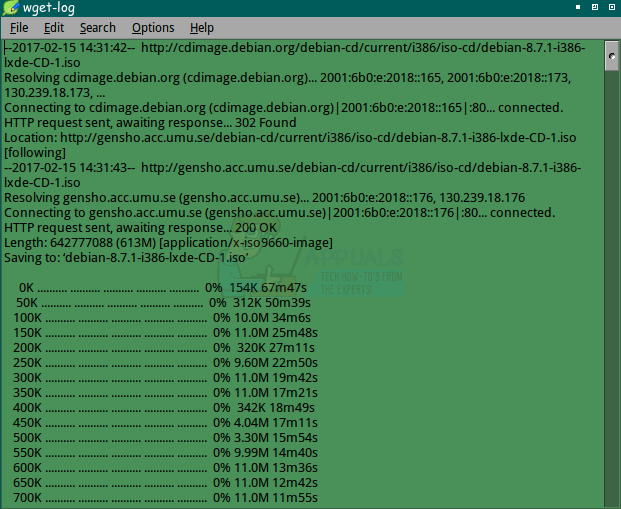Screen dimensions: 621x509
Task: Open the Options menu
Action: [x=153, y=28]
